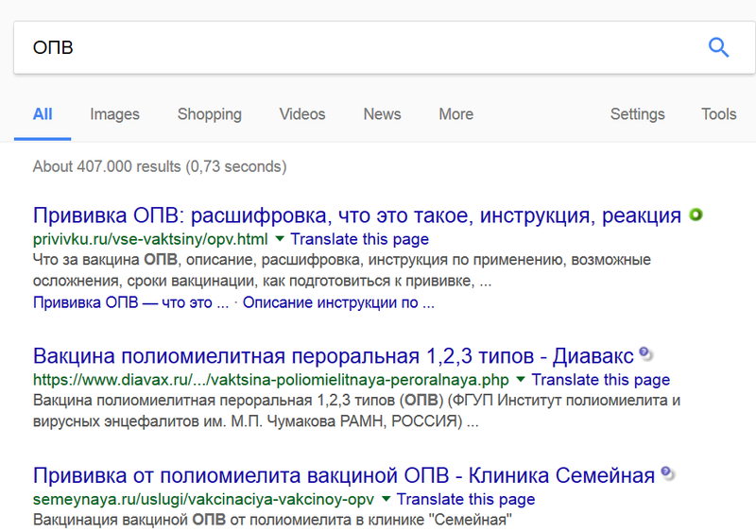Open the Settings menu

[637, 114]
